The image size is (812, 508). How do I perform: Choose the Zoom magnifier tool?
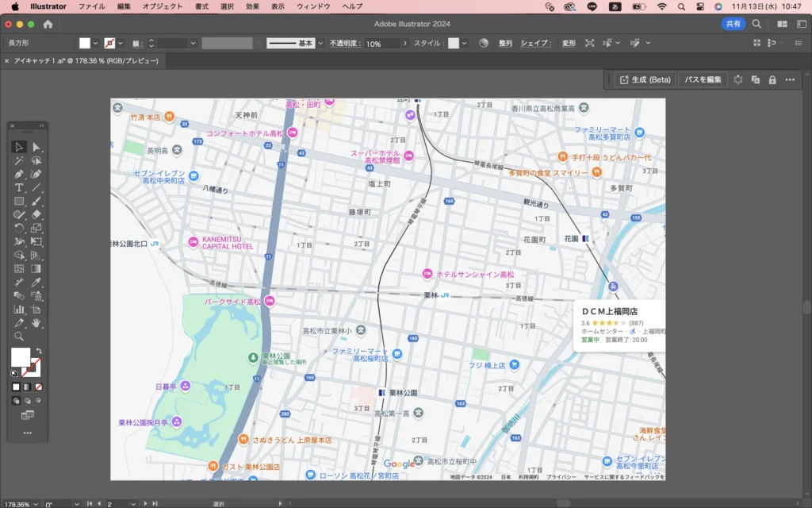(19, 337)
